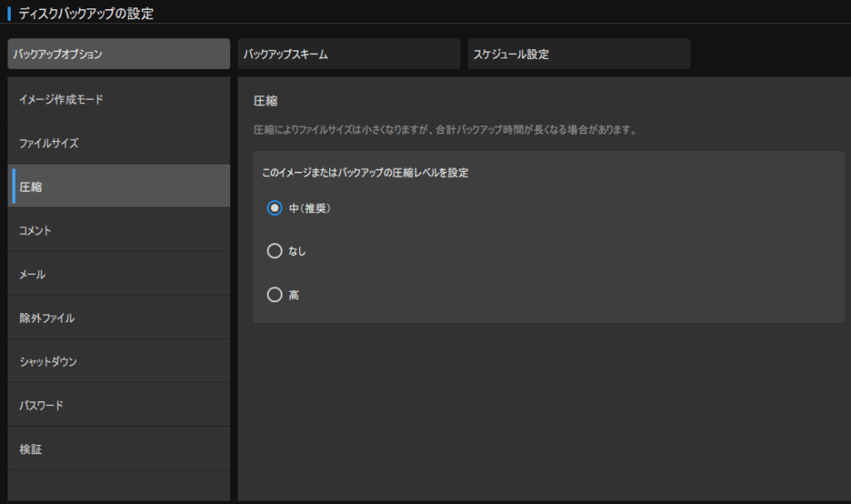Switch to the バックアップスキーム tab
The width and height of the screenshot is (851, 504).
point(348,55)
